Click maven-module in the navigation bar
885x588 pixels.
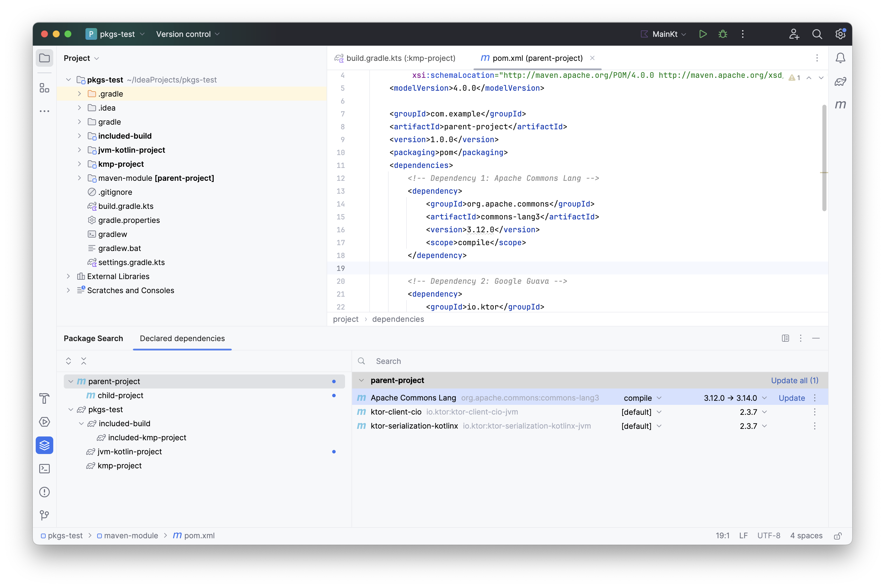[x=128, y=536]
